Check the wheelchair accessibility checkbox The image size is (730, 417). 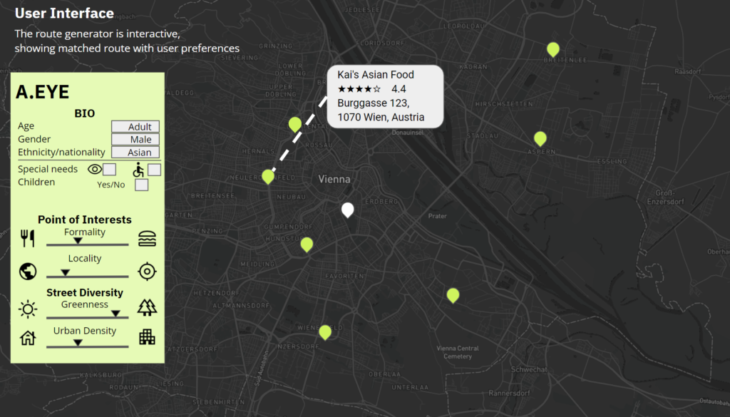click(154, 170)
